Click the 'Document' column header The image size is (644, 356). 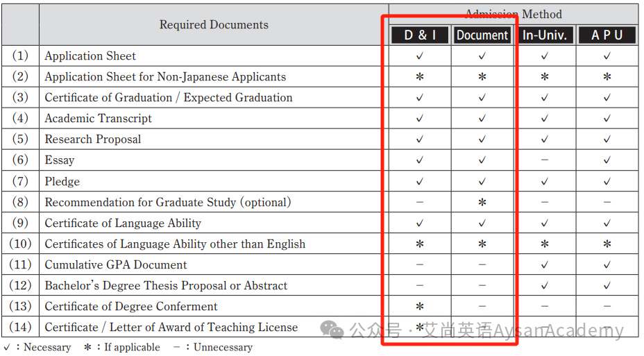point(482,35)
